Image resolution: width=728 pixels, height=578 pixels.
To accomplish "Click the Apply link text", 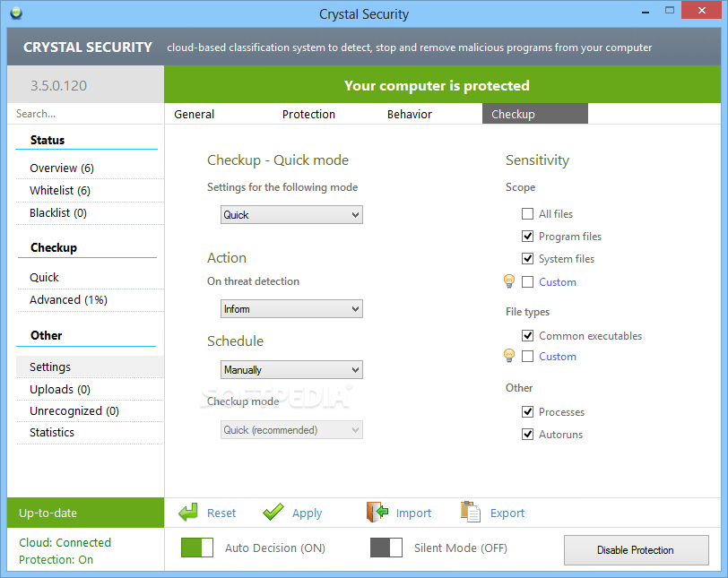I will coord(307,513).
